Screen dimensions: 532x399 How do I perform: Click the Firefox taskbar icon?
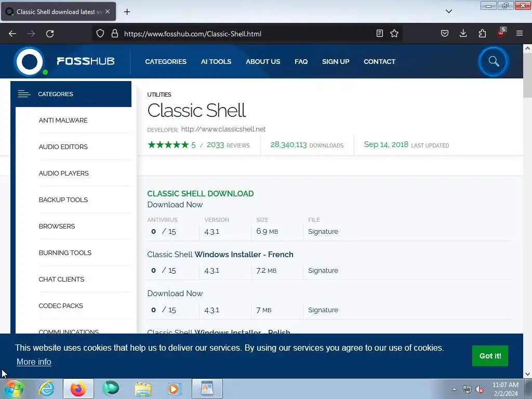[78, 389]
